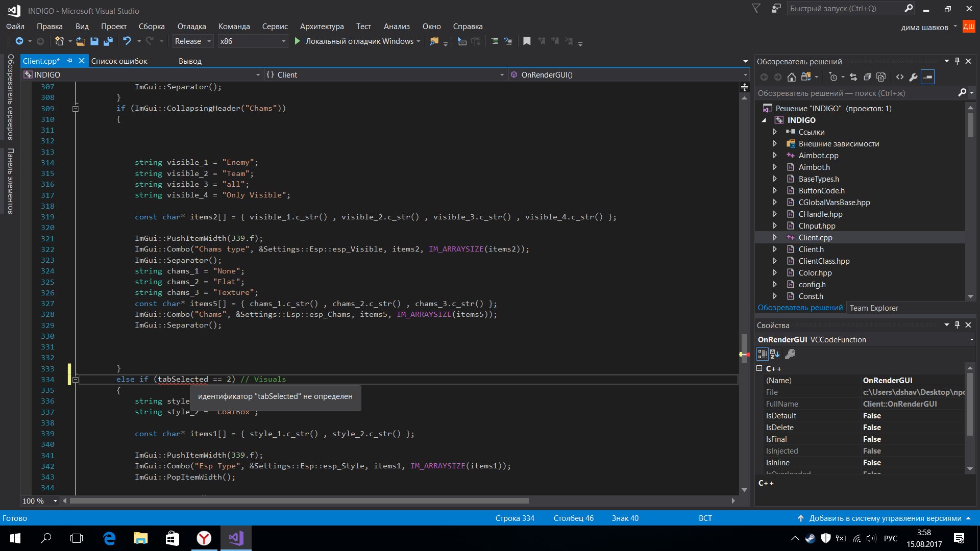Switch to Team Explorer tab

[x=873, y=308]
